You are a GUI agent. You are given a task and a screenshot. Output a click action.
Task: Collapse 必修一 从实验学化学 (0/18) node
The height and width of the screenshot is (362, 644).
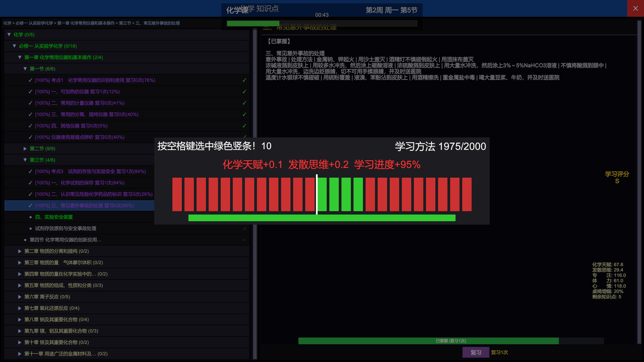tap(14, 46)
